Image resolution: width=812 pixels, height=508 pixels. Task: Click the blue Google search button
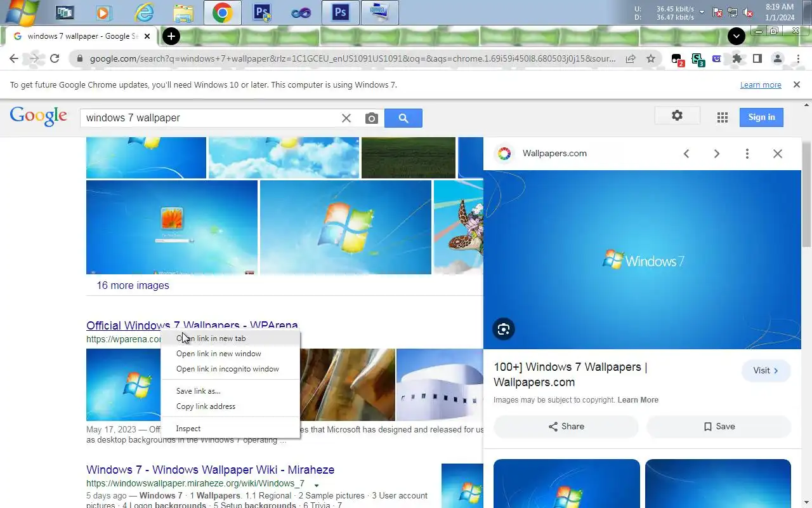[x=403, y=118]
